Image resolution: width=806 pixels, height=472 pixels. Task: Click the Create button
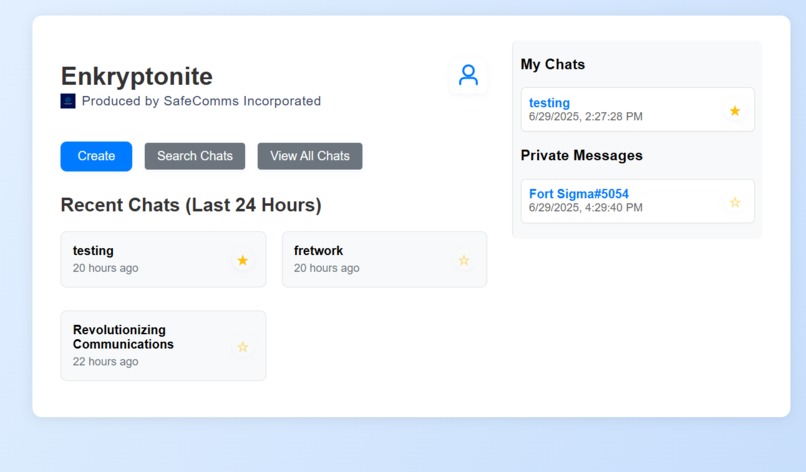96,156
